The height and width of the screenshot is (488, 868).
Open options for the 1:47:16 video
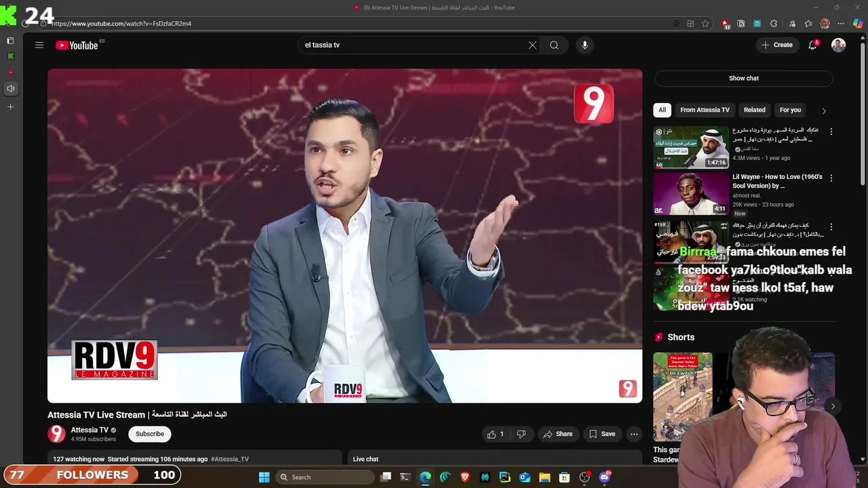tap(831, 131)
